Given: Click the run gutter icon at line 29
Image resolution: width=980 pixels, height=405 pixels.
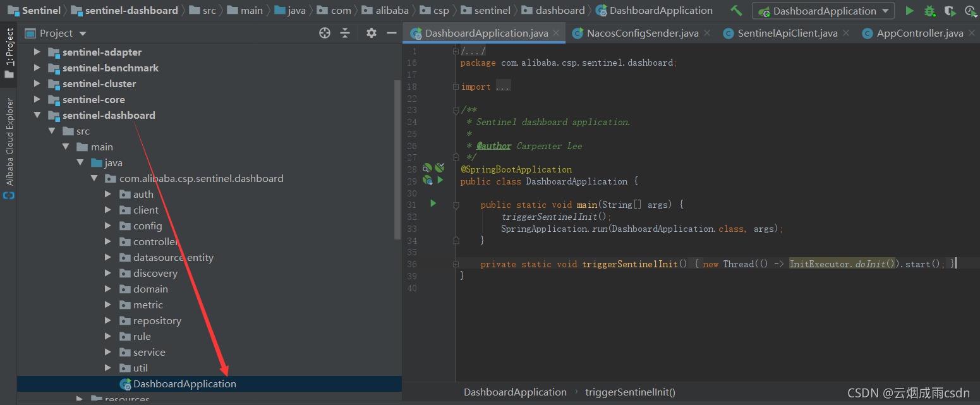Looking at the screenshot, I should [440, 180].
